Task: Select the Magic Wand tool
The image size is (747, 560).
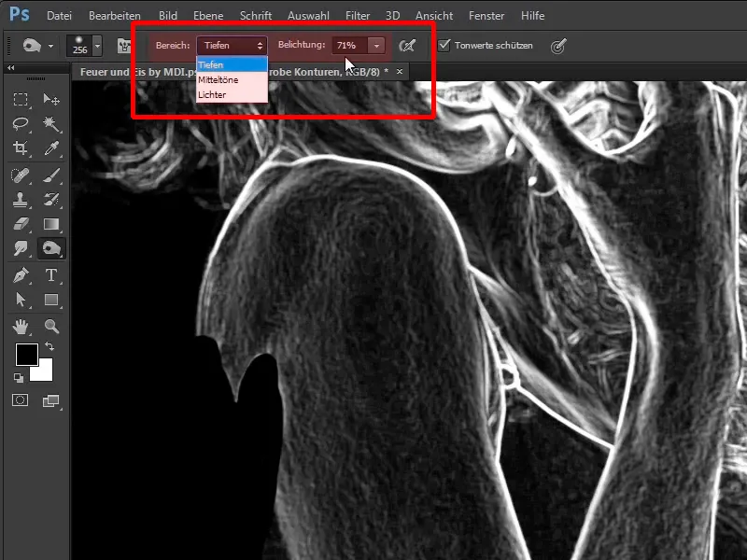Action: [51, 124]
